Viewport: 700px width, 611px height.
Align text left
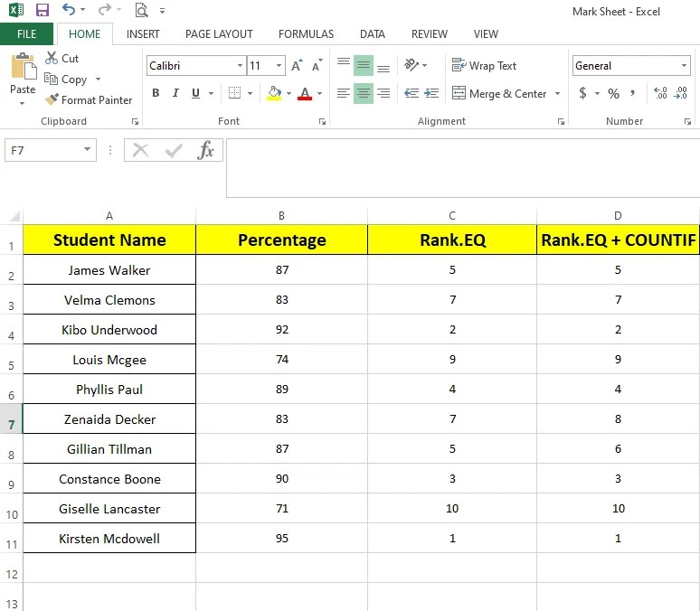[344, 93]
